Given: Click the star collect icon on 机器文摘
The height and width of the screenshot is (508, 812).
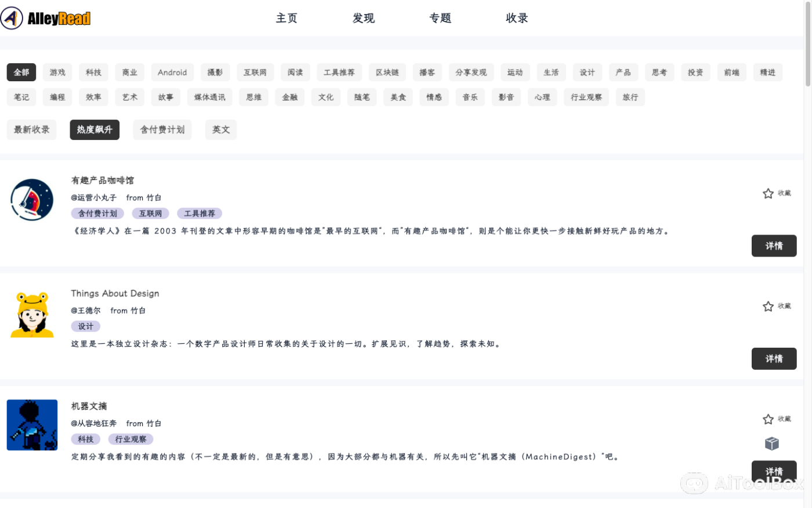Looking at the screenshot, I should point(768,419).
